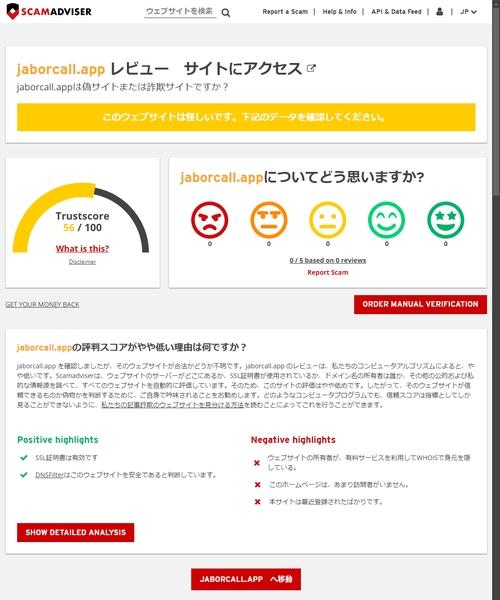This screenshot has height=600, width=500.
Task: Click the search magnifier icon
Action: (226, 13)
